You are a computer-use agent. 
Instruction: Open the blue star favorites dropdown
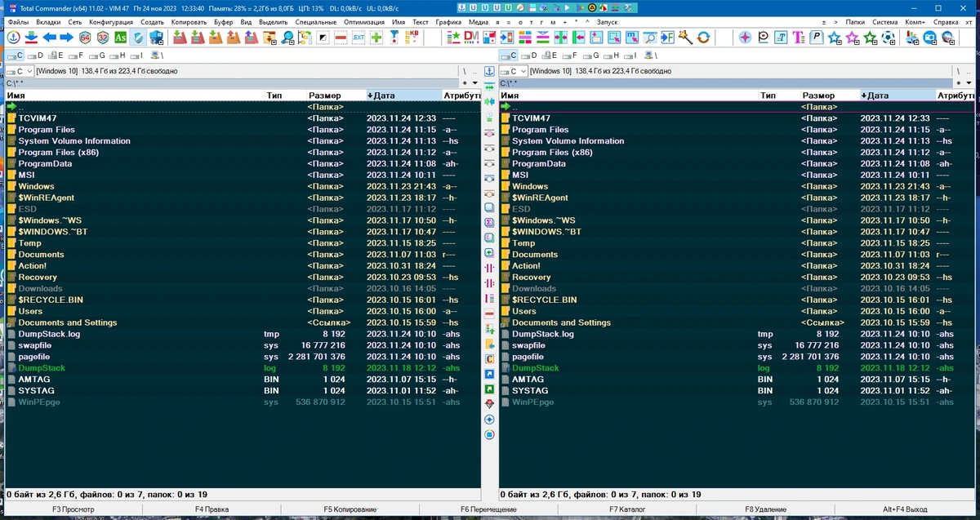pos(835,38)
